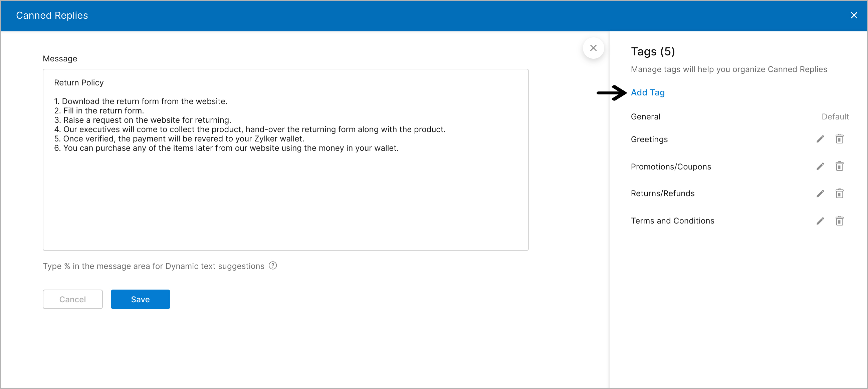Click inside the Message text area
The width and height of the screenshot is (868, 389).
tap(285, 196)
